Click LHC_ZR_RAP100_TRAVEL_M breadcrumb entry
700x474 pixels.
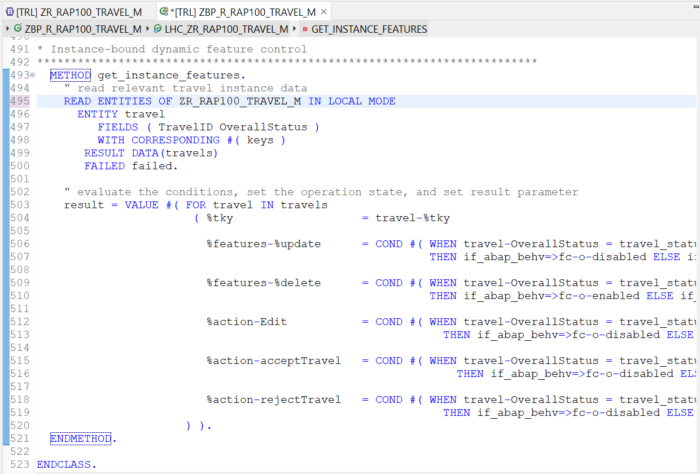[x=226, y=29]
